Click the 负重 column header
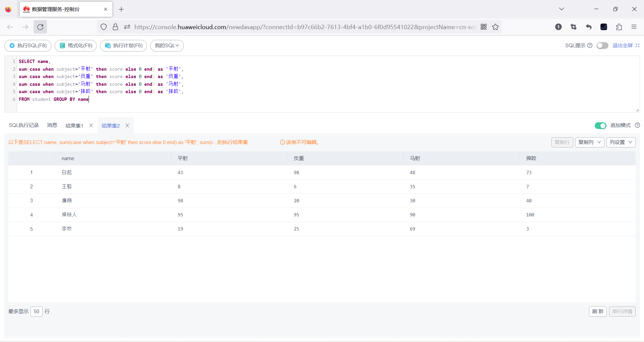Viewport: 644px width, 342px height. pos(345,158)
